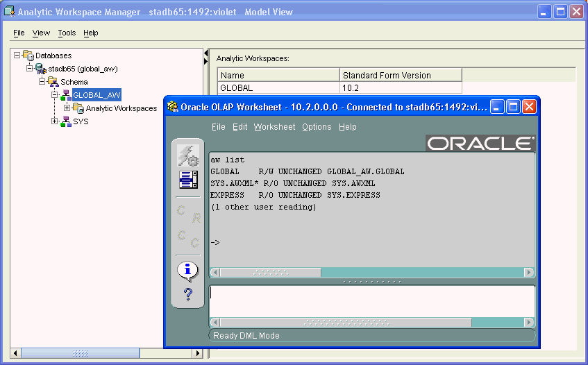Click the info speech bubble icon
588x365 pixels.
coord(187,271)
